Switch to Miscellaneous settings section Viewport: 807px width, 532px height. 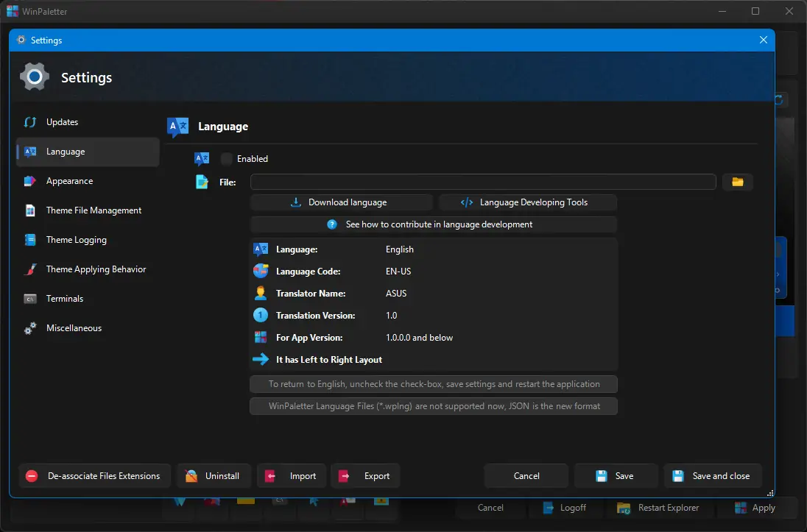[74, 328]
